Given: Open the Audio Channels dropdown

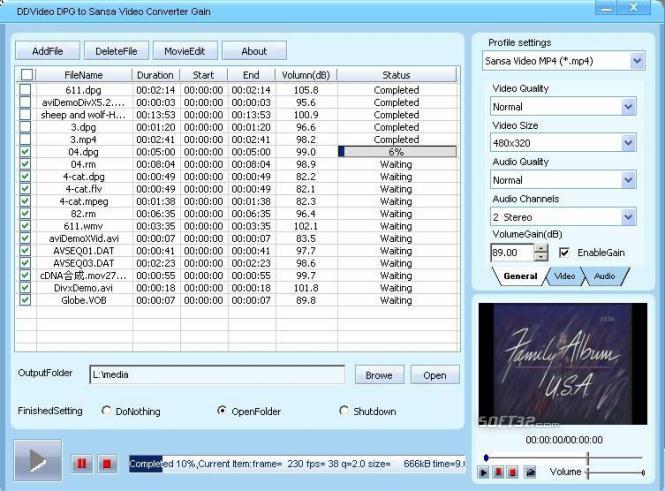Looking at the screenshot, I should coord(628,217).
